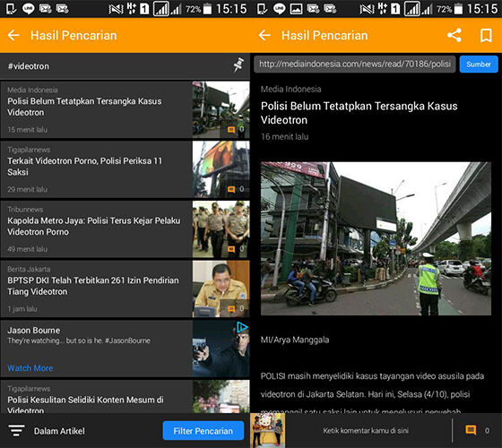
Task: Tap the battery icon in right status bar
Action: [458, 9]
